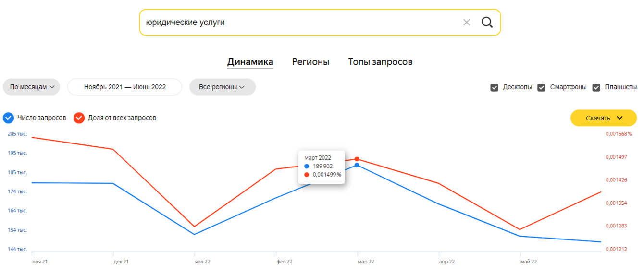
Task: Click the magnifier search icon
Action: tap(487, 23)
